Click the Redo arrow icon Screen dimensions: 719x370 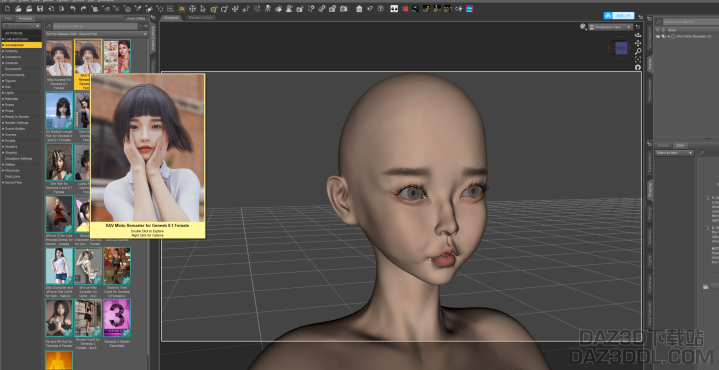(83, 9)
